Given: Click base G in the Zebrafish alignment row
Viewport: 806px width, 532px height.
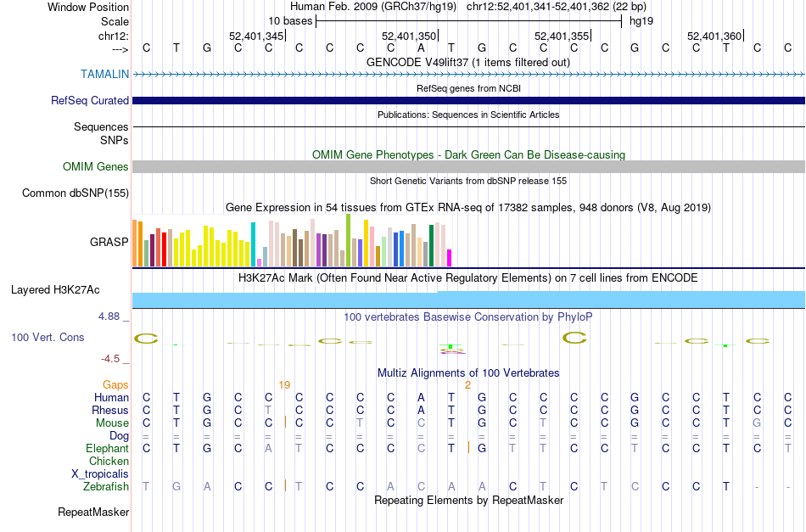Looking at the screenshot, I should point(176,486).
